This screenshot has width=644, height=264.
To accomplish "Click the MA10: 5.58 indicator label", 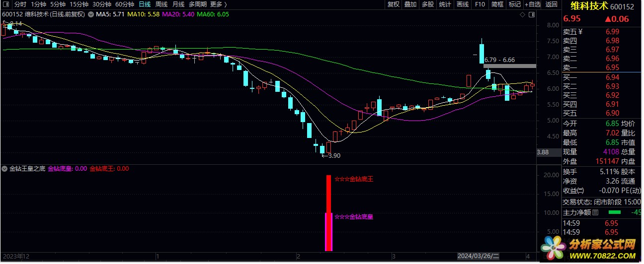I will tap(144, 14).
